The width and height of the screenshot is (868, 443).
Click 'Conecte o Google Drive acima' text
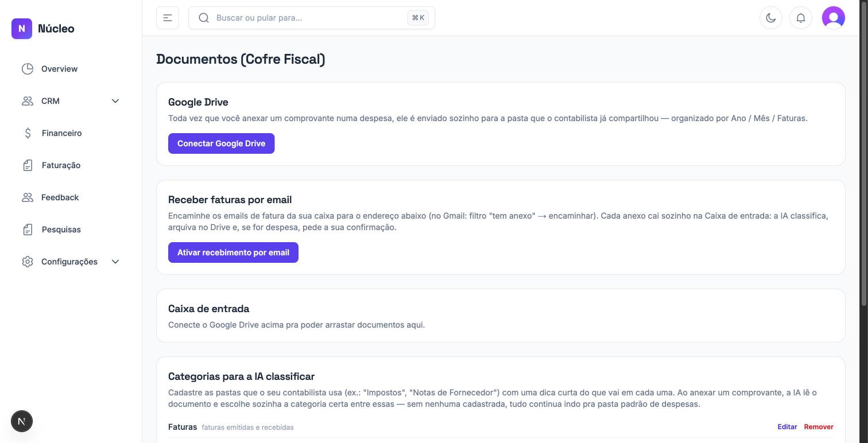coord(296,325)
